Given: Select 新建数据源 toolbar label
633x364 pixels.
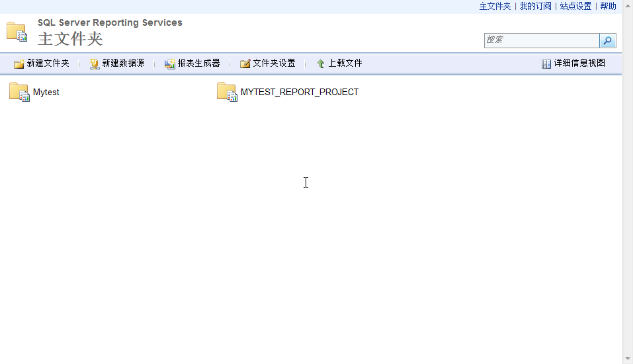Looking at the screenshot, I should click(x=123, y=63).
